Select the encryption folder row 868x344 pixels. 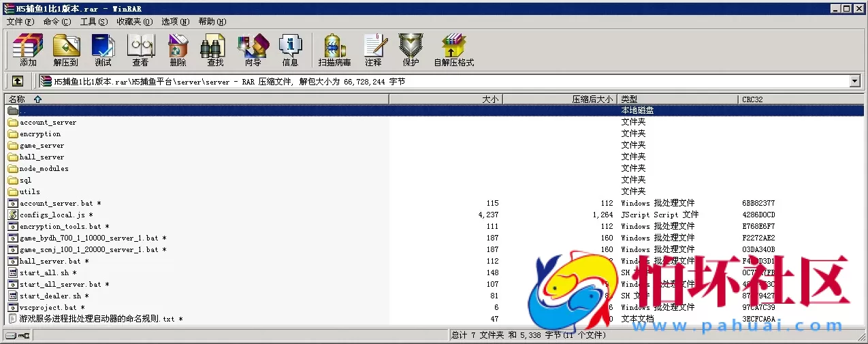click(434, 134)
